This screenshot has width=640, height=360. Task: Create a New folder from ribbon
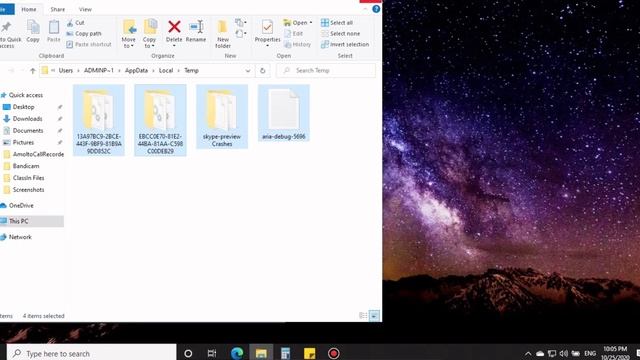[223, 34]
